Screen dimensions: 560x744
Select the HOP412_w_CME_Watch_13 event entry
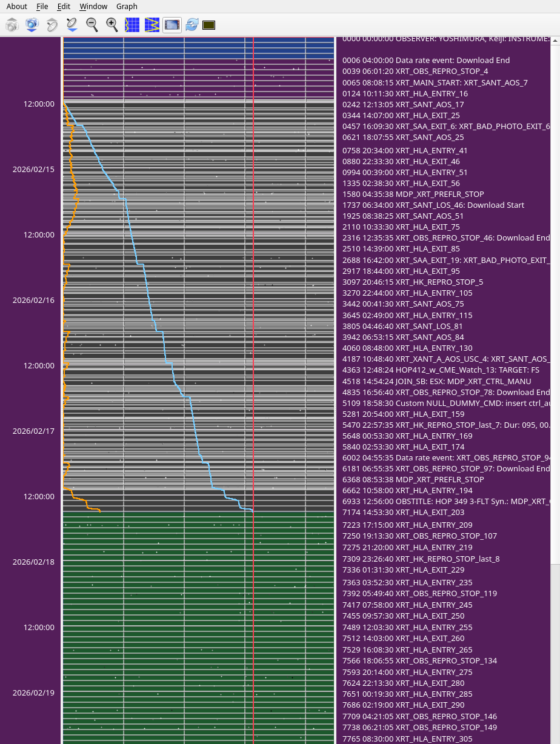pyautogui.click(x=442, y=370)
